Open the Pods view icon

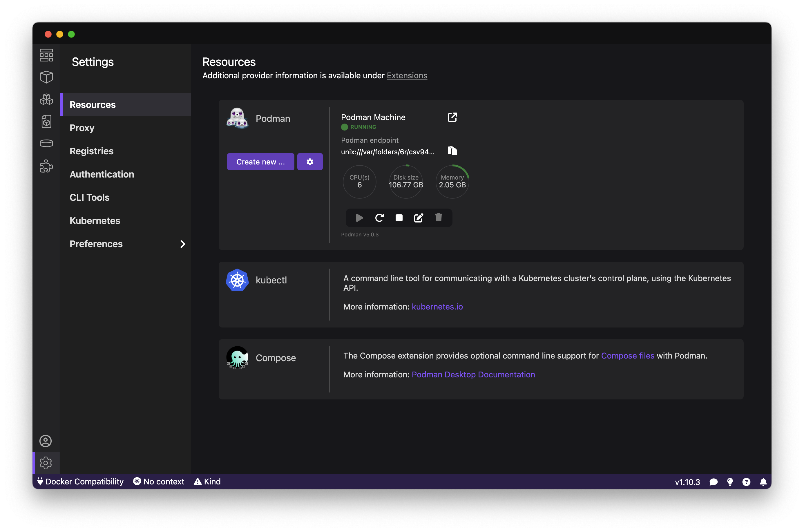coord(46,99)
